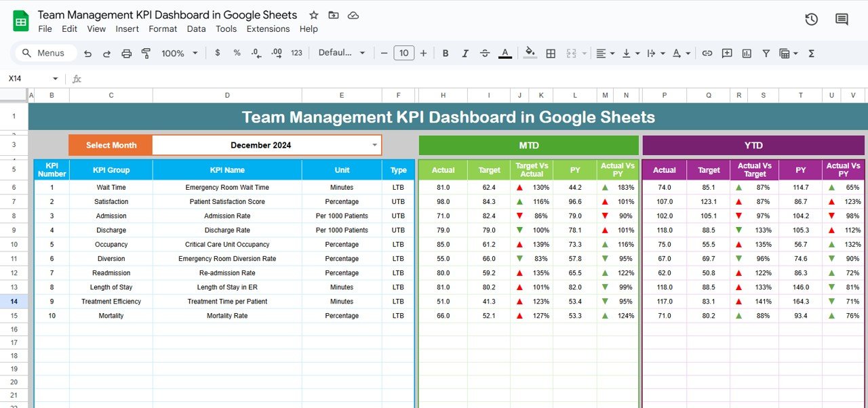Toggle bold formatting
Screen dimensions: 868x408
tap(445, 53)
